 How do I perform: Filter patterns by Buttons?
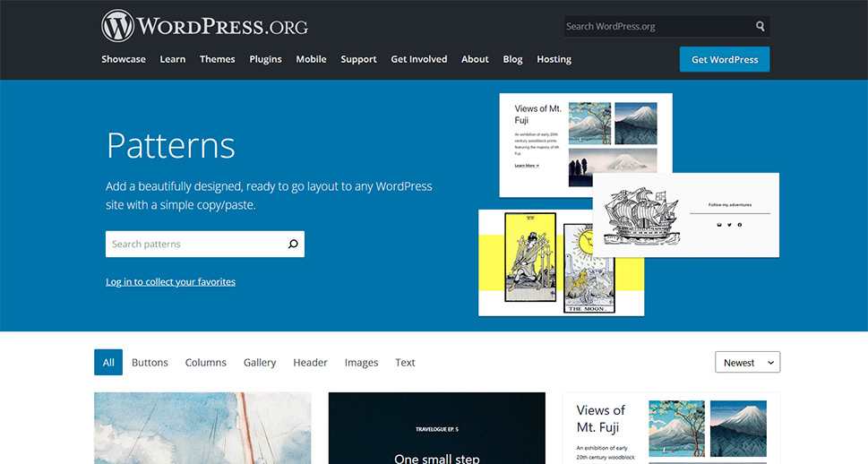click(150, 362)
